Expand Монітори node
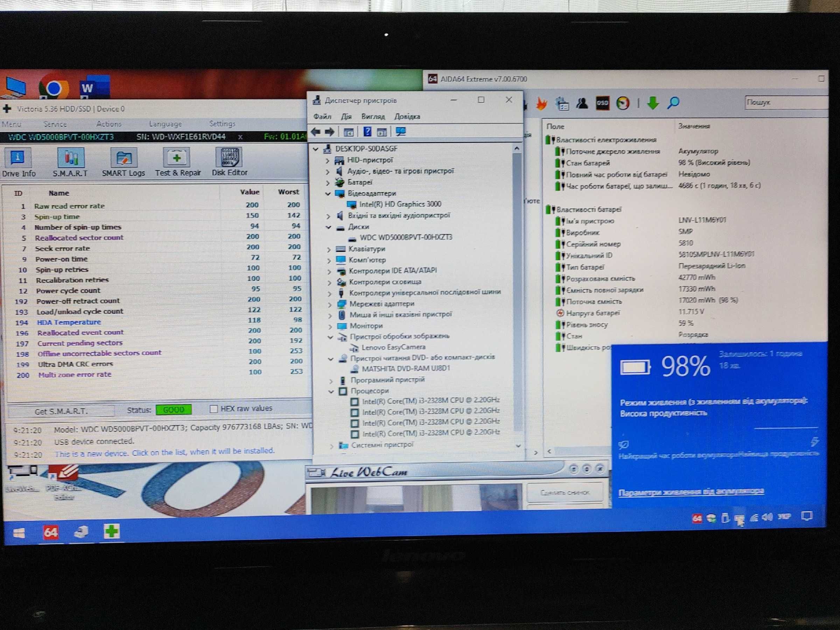Screen dimensions: 840x630 (330, 326)
